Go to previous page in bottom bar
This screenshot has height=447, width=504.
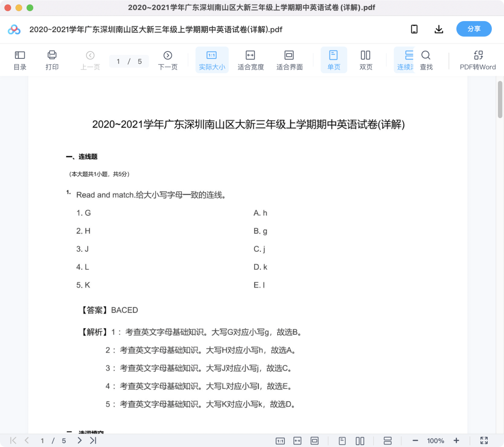coord(27,440)
